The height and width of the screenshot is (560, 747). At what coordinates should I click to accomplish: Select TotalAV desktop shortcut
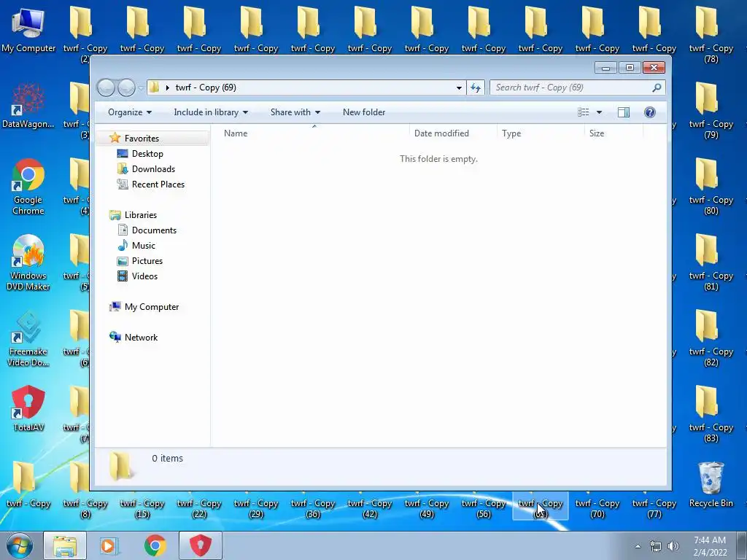click(x=28, y=408)
